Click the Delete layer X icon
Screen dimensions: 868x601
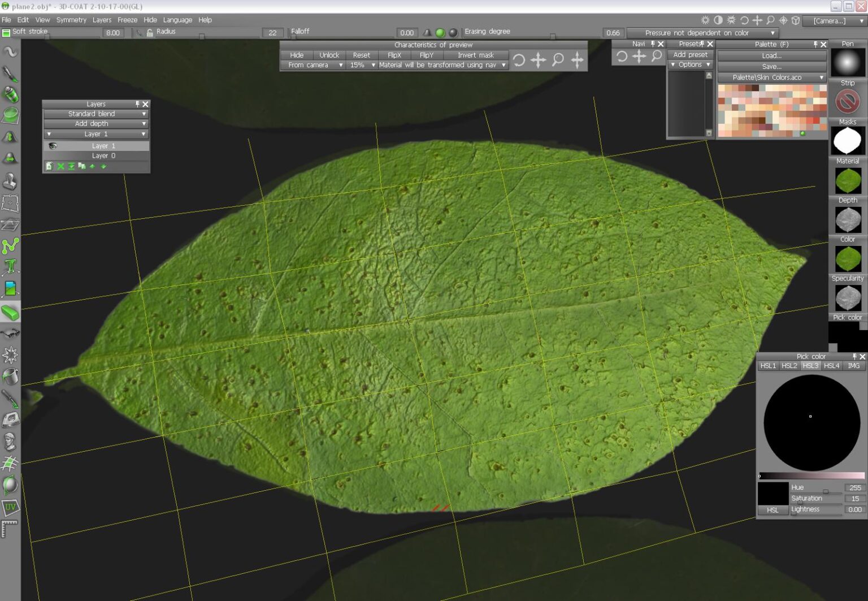click(x=60, y=166)
